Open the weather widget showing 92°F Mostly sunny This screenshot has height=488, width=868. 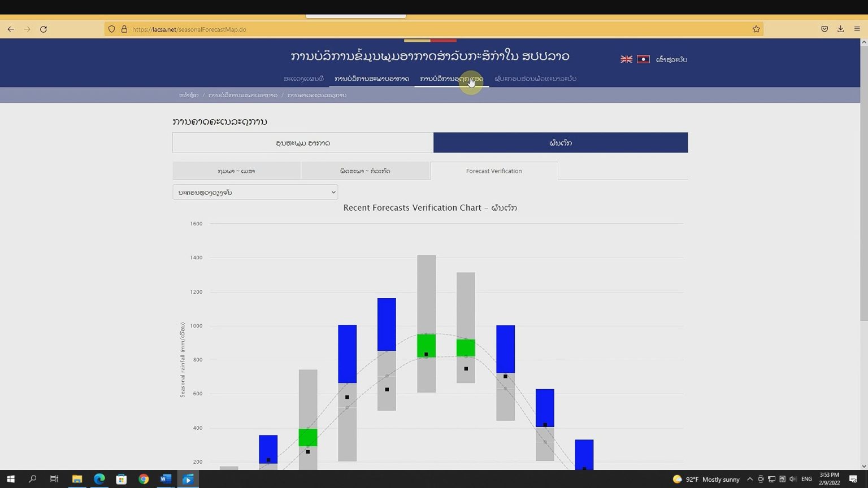(706, 479)
